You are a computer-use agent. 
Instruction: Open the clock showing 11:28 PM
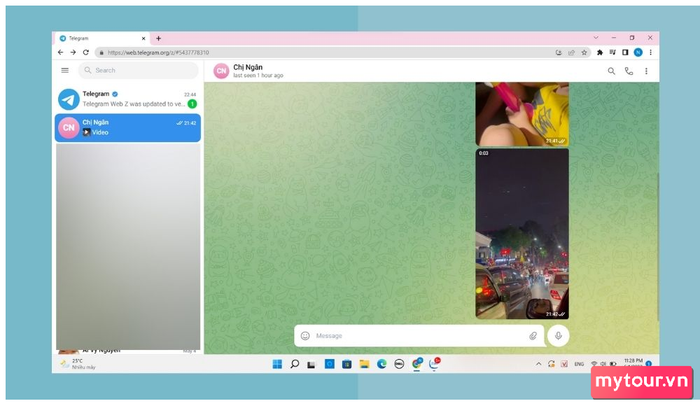click(x=633, y=362)
